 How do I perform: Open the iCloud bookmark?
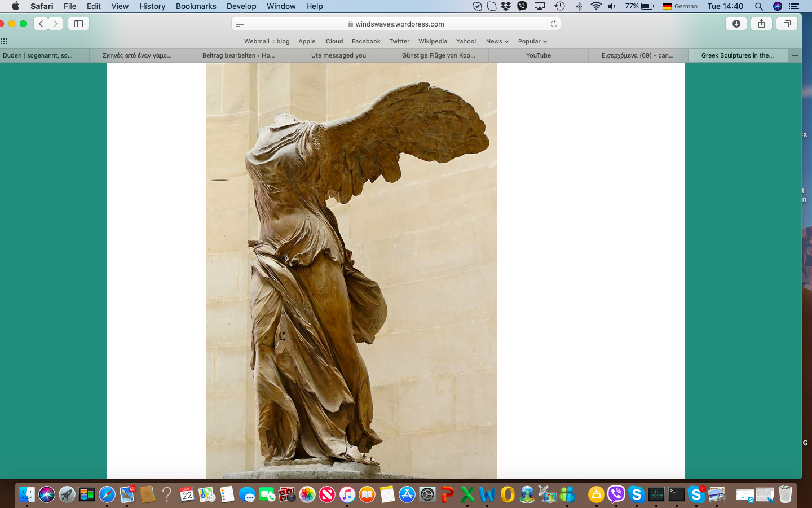click(x=333, y=41)
